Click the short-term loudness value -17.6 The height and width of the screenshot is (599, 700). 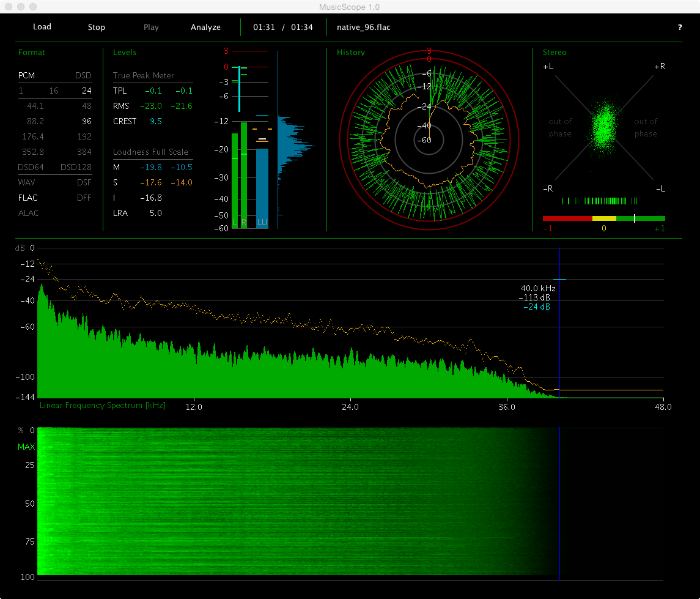(151, 182)
